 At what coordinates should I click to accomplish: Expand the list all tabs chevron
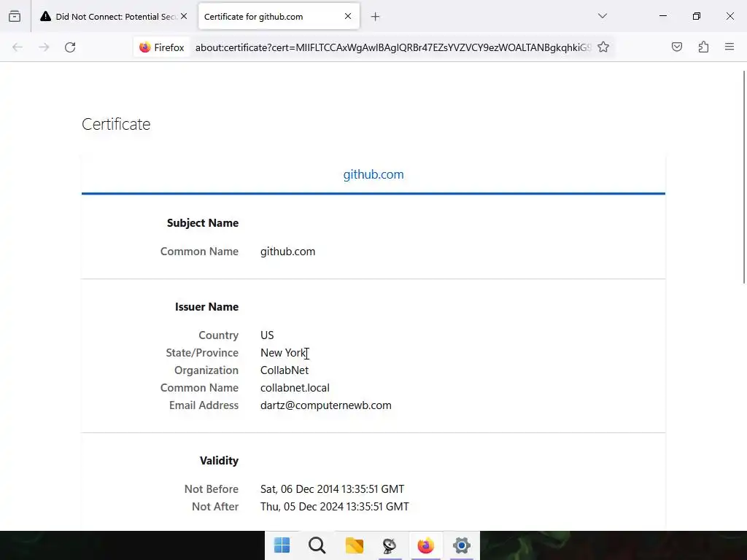[602, 16]
